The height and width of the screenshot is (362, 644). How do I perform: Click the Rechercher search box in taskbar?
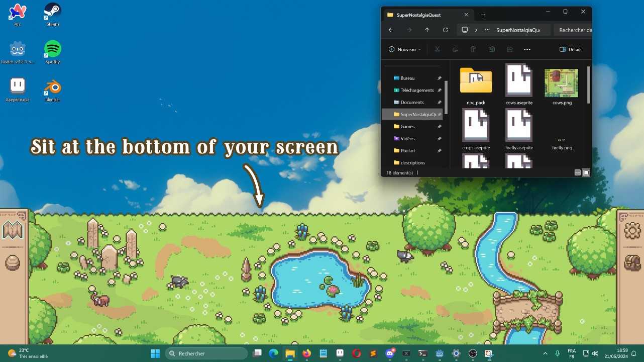206,353
